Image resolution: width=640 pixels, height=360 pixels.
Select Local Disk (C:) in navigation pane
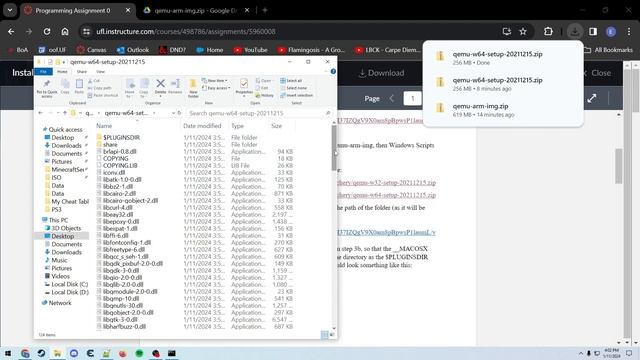click(x=66, y=284)
